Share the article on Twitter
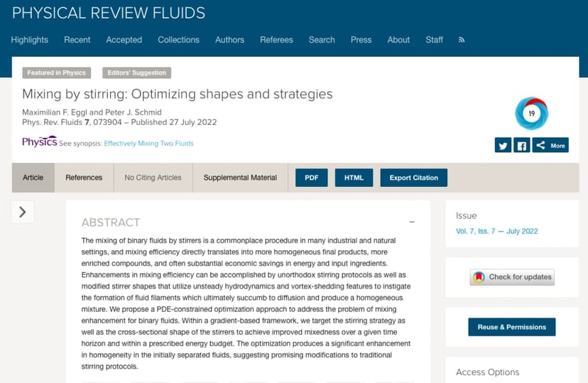Screen dimensions: 588x383 (503, 145)
